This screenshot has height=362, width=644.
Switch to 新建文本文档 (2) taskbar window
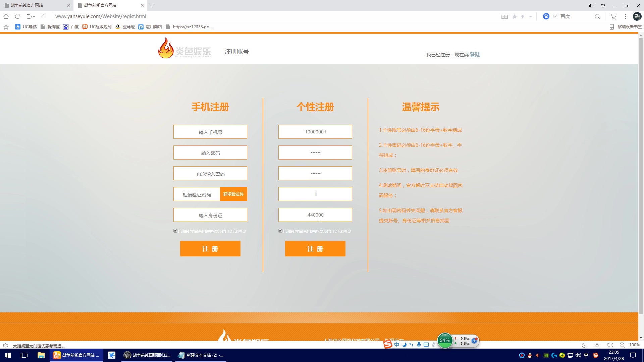click(x=201, y=355)
